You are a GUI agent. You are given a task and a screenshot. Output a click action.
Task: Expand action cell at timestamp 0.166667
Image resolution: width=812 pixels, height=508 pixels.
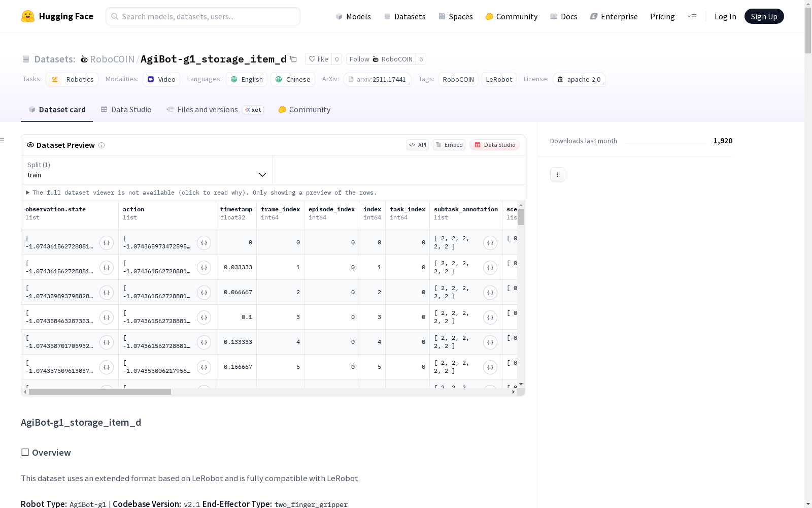pos(204,367)
